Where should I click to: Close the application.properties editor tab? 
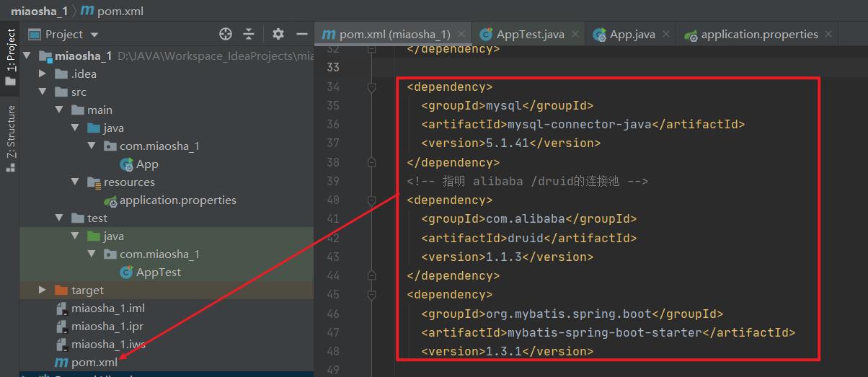(828, 34)
